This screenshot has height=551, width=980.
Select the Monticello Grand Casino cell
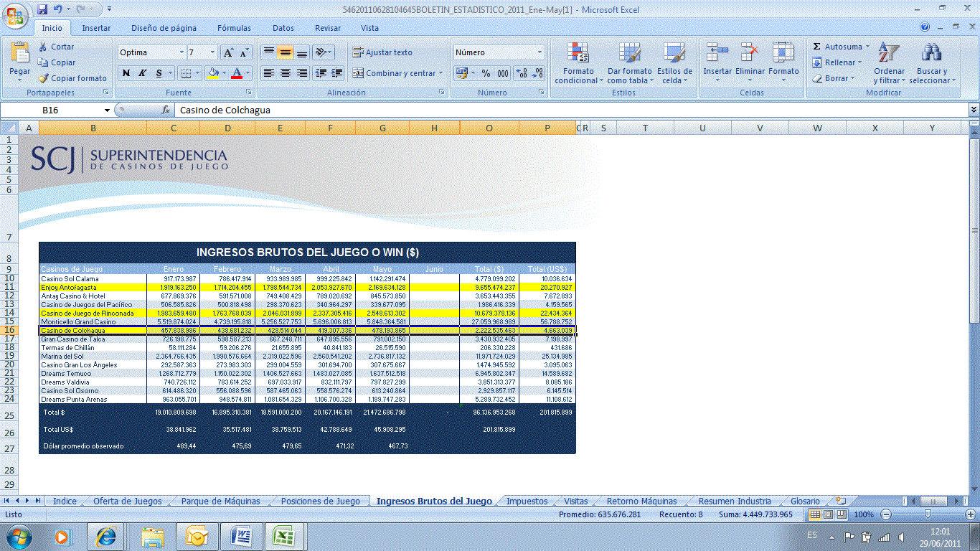pos(93,322)
